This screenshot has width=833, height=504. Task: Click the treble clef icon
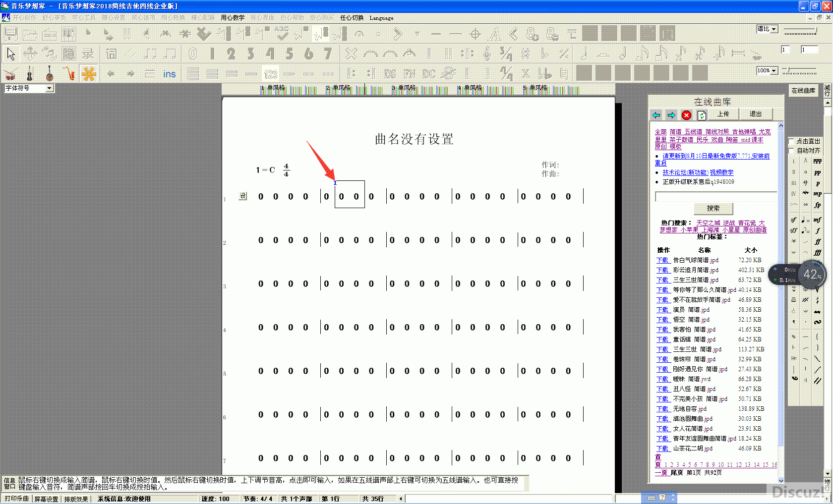[x=487, y=53]
